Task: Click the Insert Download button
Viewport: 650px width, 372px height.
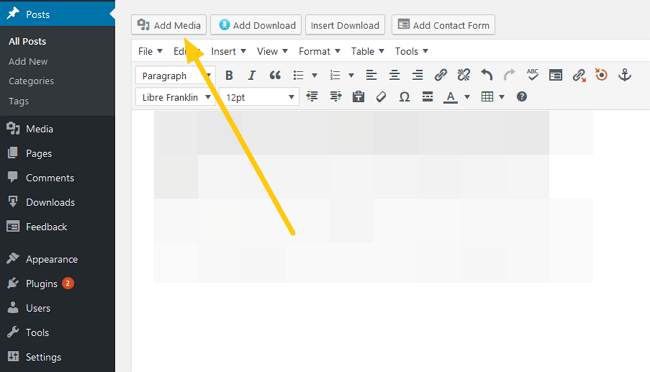Action: (345, 25)
